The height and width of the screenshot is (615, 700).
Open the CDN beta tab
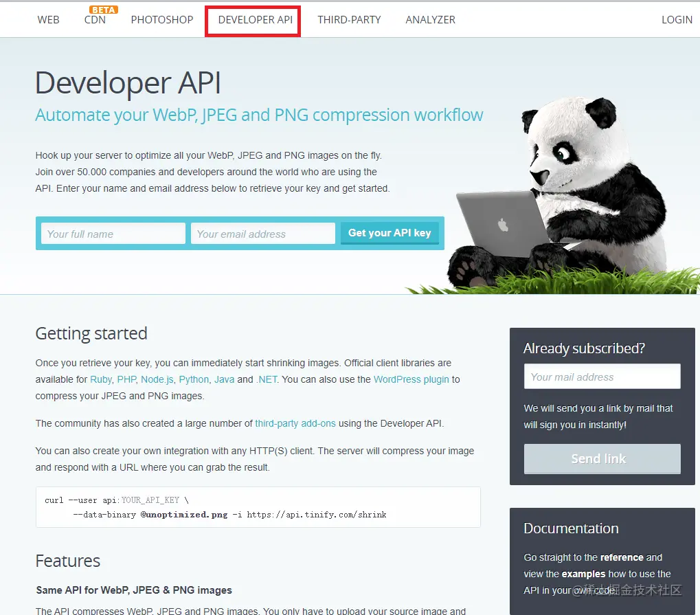(x=95, y=20)
